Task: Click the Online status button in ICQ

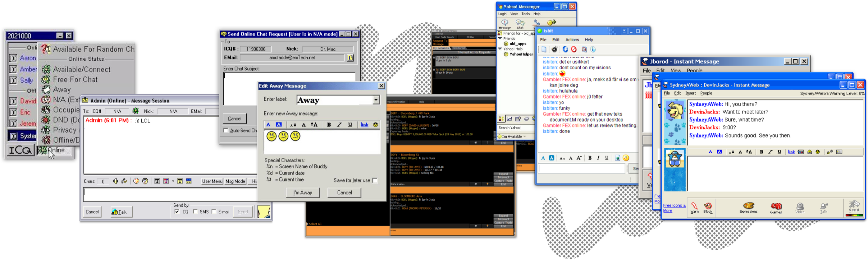Action: (x=55, y=150)
